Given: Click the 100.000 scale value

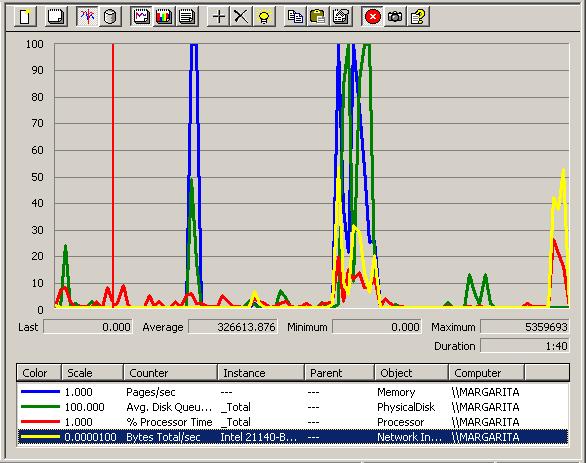Looking at the screenshot, I should point(84,407).
